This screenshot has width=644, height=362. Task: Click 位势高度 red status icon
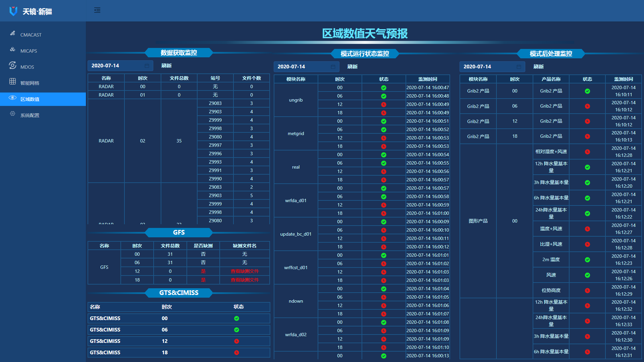point(588,291)
